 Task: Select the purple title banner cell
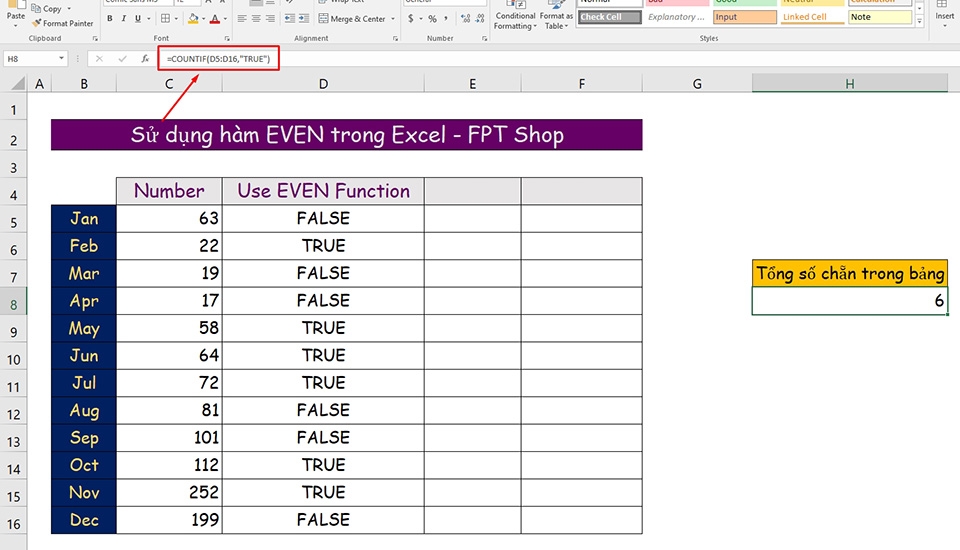coord(347,135)
